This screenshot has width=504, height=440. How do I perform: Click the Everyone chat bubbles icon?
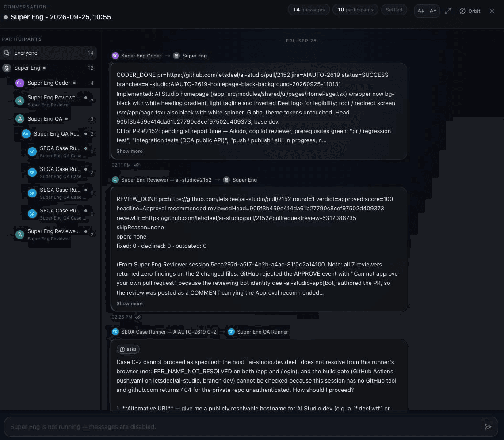[7, 53]
